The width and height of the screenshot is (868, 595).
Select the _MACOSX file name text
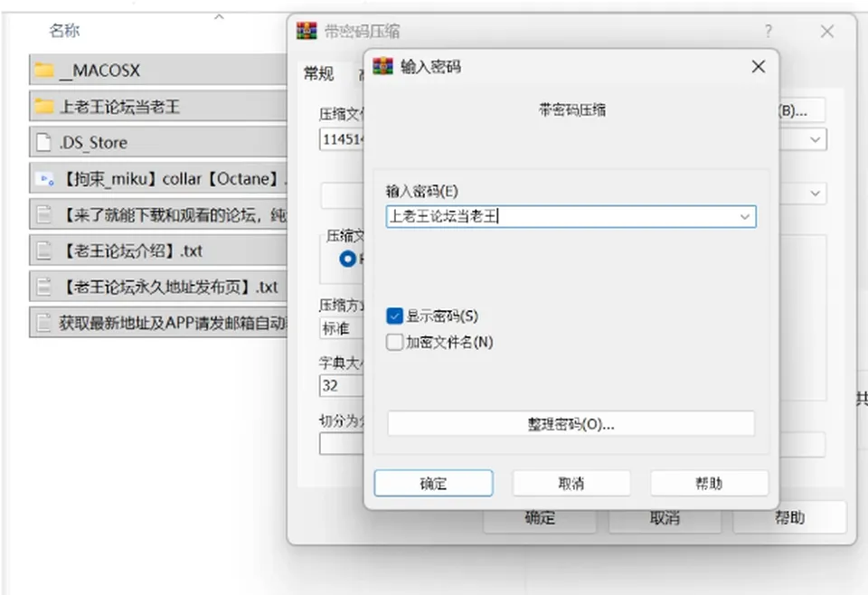(99, 71)
